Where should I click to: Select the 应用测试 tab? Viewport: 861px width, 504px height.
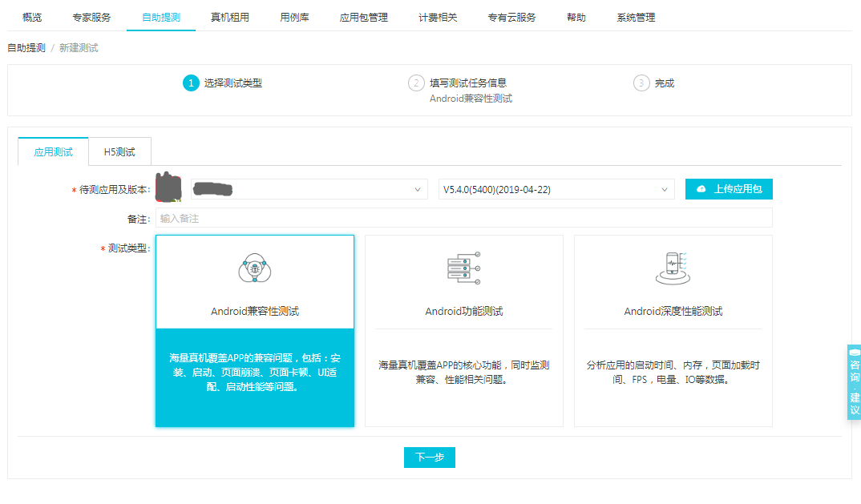[53, 152]
